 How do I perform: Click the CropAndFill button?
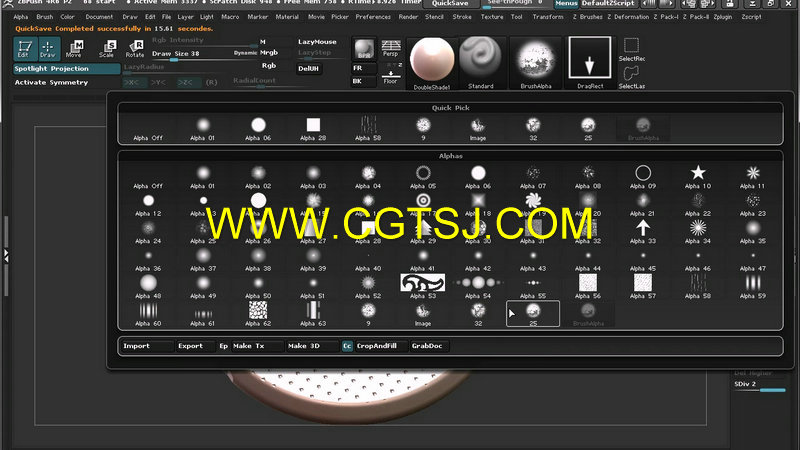tap(382, 346)
